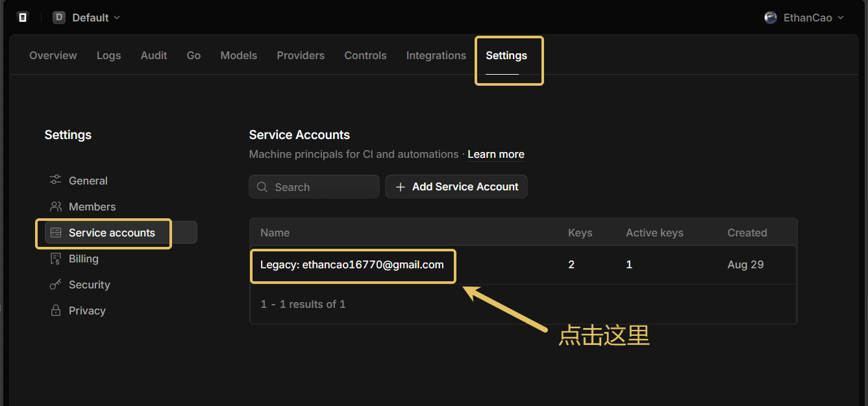Click the Name column header
Viewport: 868px width, 406px height.
coord(275,233)
